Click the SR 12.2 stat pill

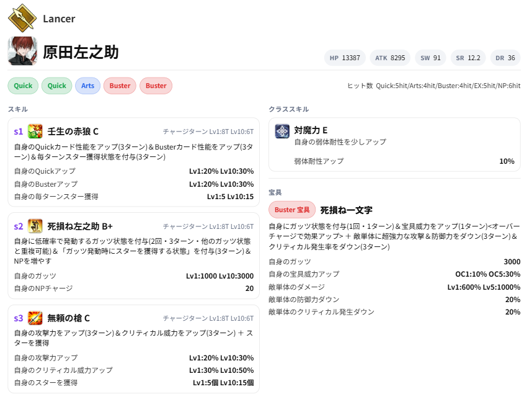coord(468,58)
